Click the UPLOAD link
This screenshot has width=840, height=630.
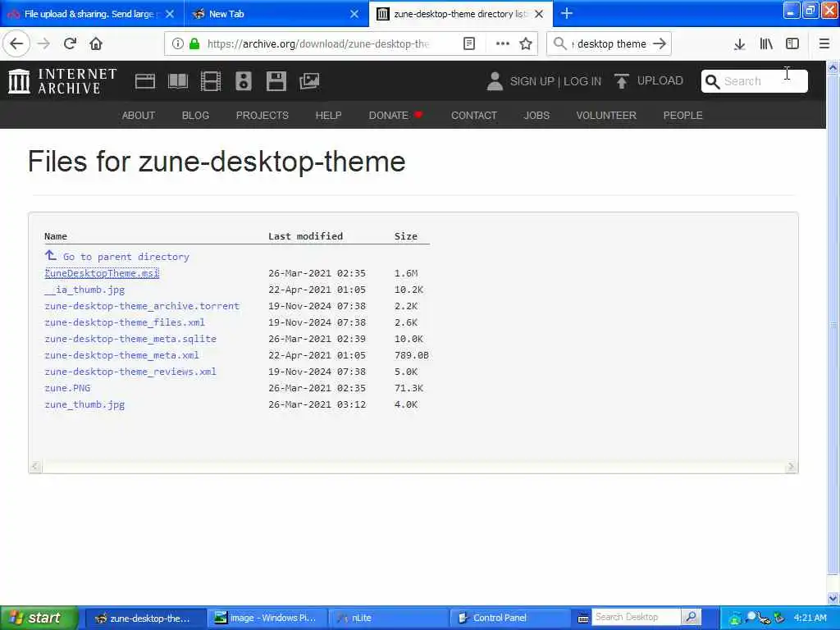[660, 81]
